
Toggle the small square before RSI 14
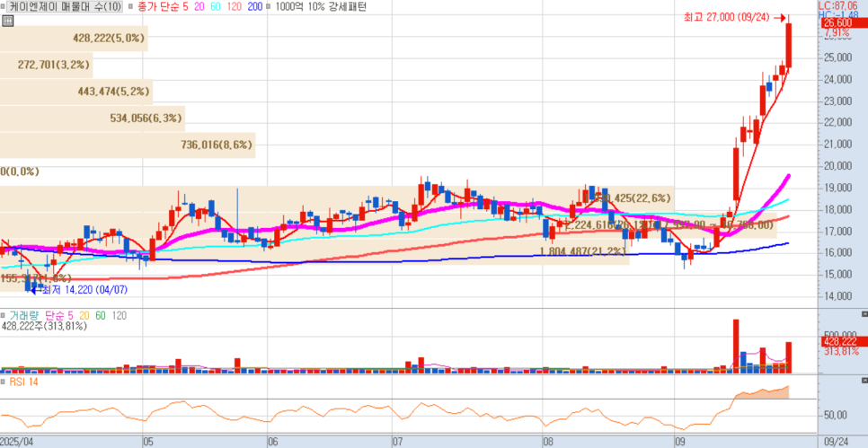(4, 382)
